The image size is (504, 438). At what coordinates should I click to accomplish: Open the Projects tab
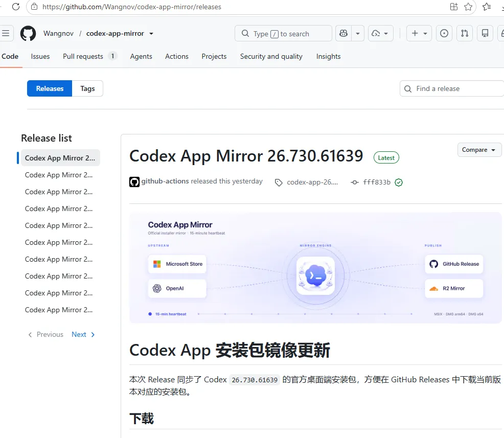[214, 56]
